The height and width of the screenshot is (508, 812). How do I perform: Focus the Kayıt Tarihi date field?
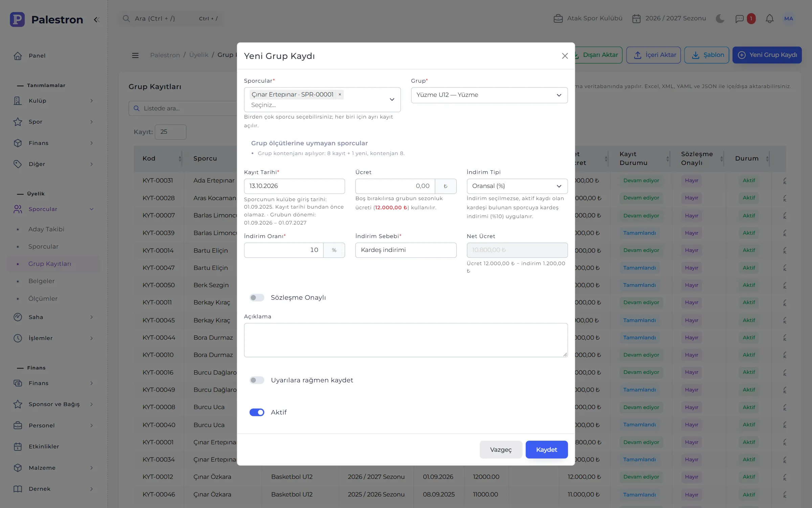(294, 186)
